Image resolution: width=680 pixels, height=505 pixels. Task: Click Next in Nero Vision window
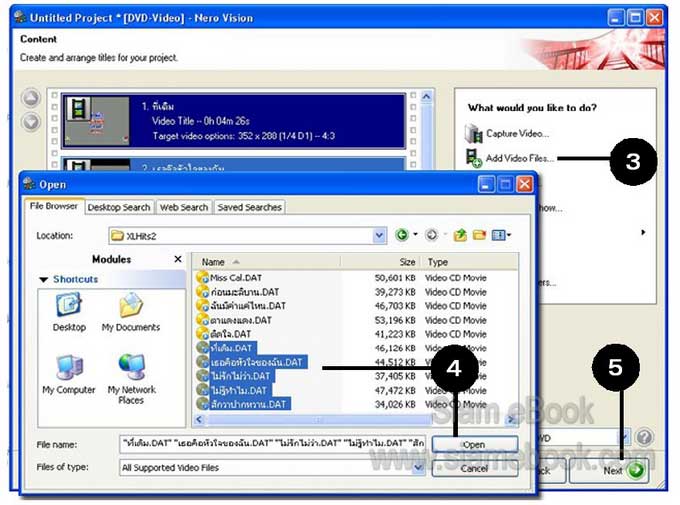click(609, 470)
